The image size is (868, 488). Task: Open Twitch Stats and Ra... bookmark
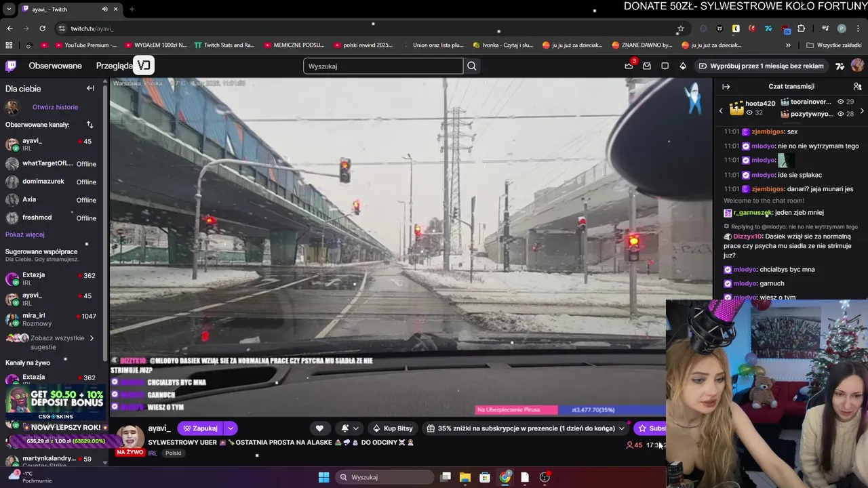coord(224,45)
